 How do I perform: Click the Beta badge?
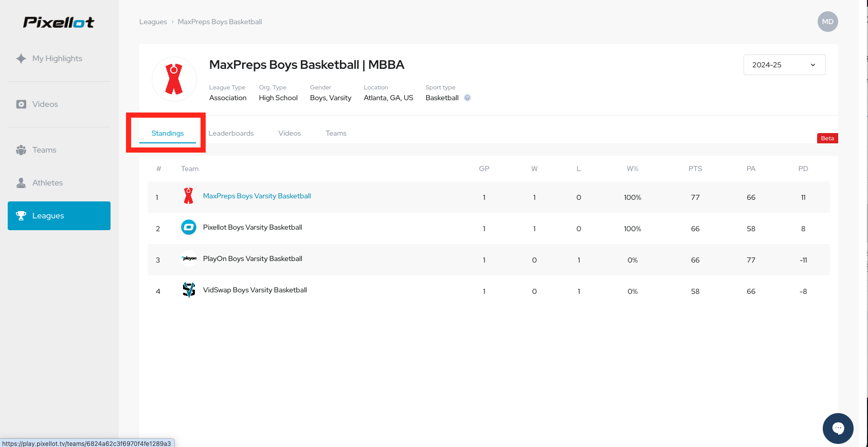(x=827, y=138)
